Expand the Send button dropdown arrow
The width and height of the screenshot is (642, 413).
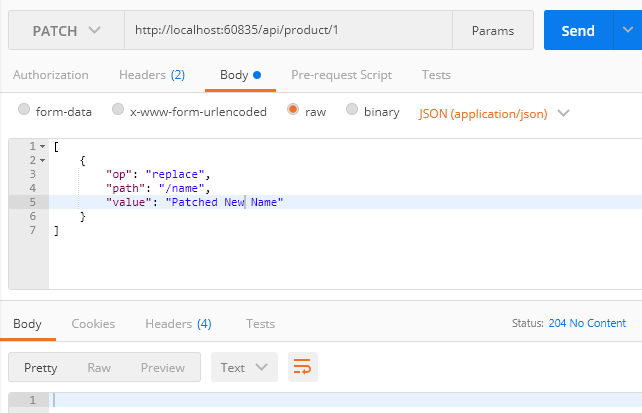click(625, 31)
